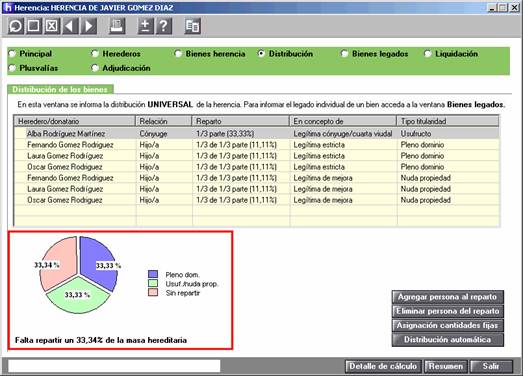Screen dimensions: 523x376
Task: Click the status bar text field
Action: click(114, 366)
